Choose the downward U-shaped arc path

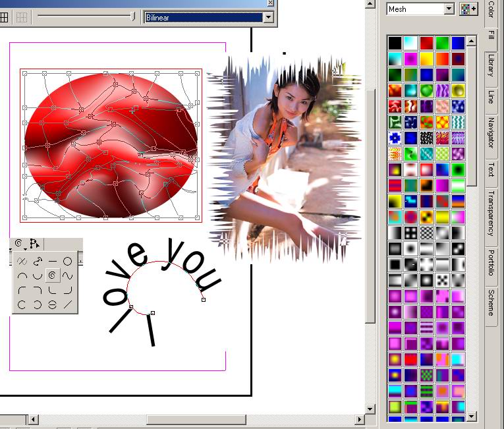(38, 275)
